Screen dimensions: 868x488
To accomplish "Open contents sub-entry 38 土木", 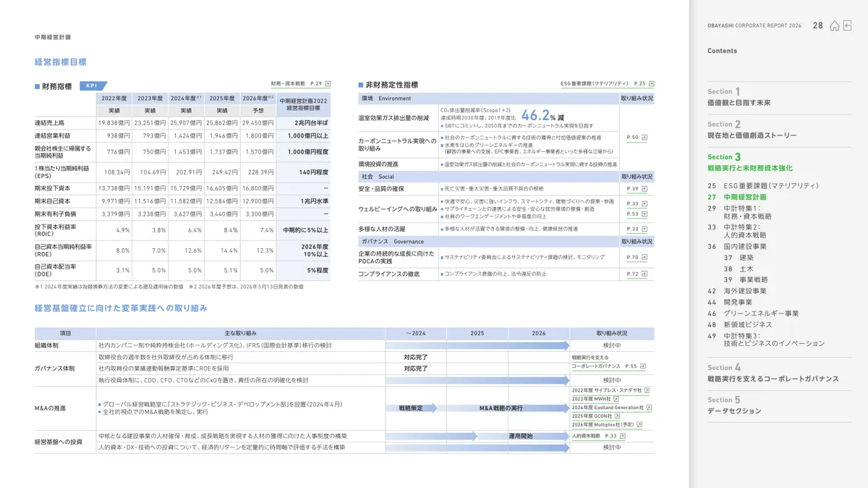I will pyautogui.click(x=739, y=269).
